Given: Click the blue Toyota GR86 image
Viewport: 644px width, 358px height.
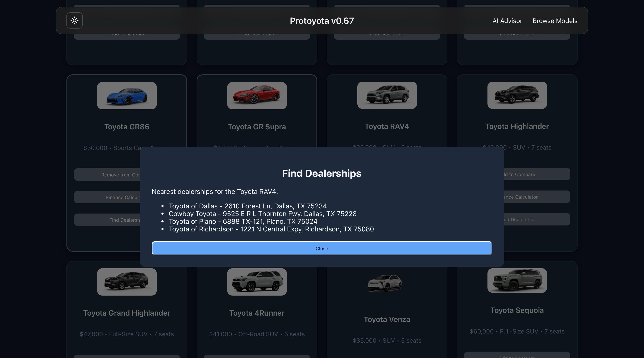Looking at the screenshot, I should pos(127,95).
